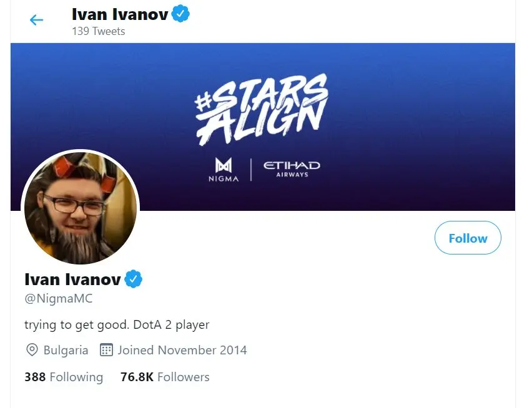Click the Ivan Ivanov name in the top header
Viewport: 532px width, 408px height.
[120, 14]
